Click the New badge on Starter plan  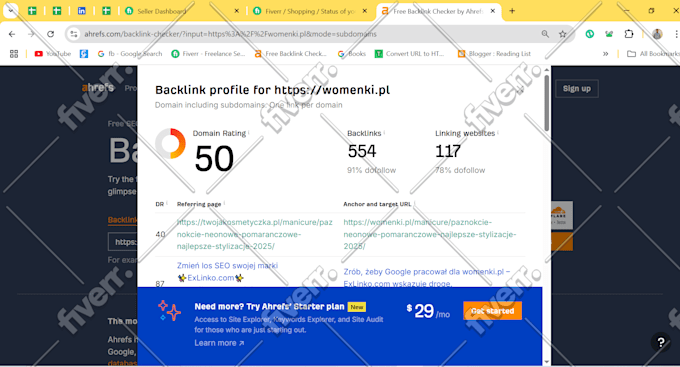click(357, 307)
